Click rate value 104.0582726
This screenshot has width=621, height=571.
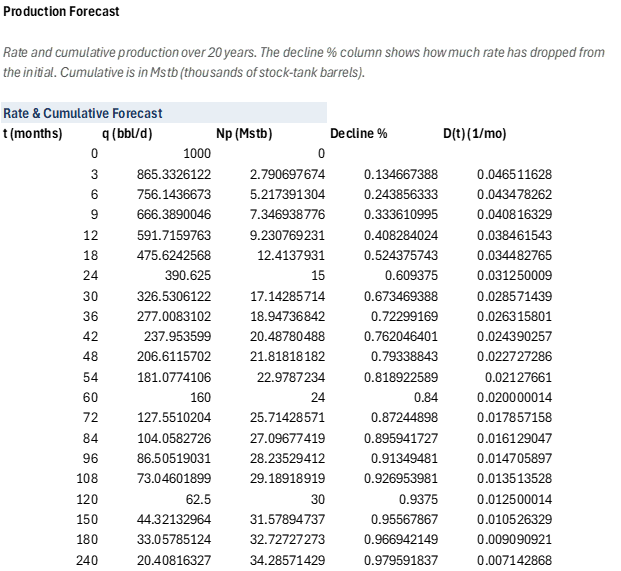click(x=174, y=438)
